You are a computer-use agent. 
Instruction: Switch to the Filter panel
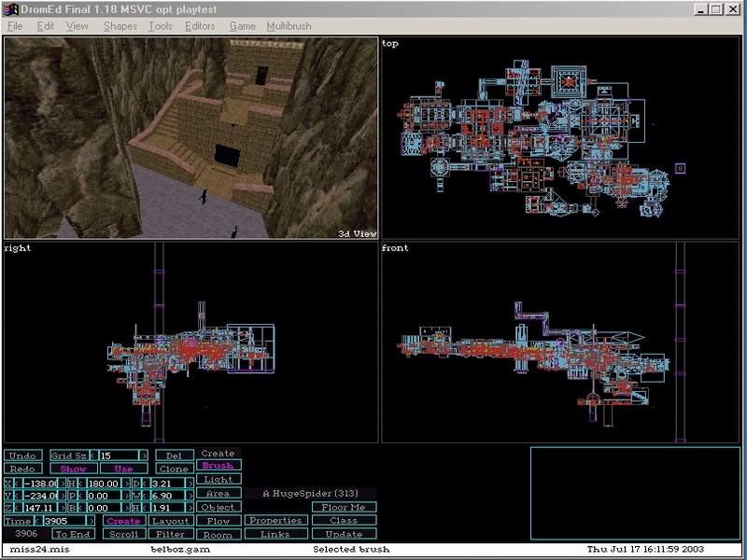[x=171, y=534]
